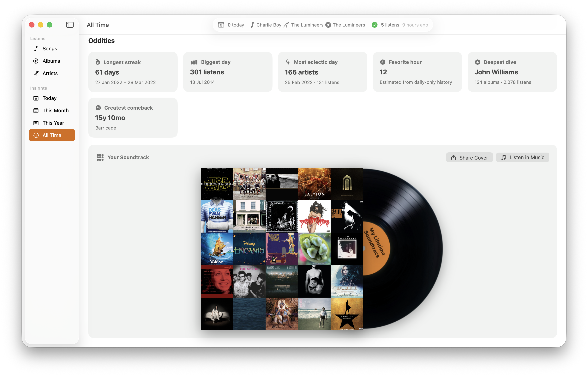This screenshot has height=376, width=588.
Task: Open the Albums section
Action: tap(52, 61)
